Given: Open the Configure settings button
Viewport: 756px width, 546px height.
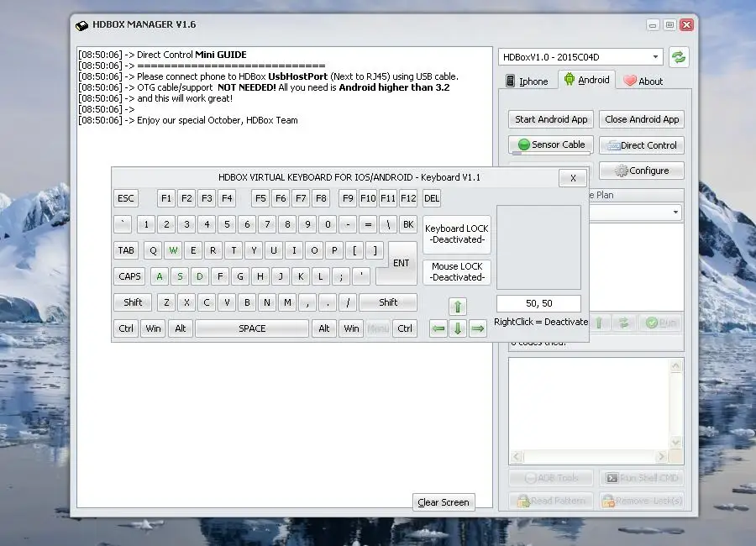Looking at the screenshot, I should click(641, 171).
